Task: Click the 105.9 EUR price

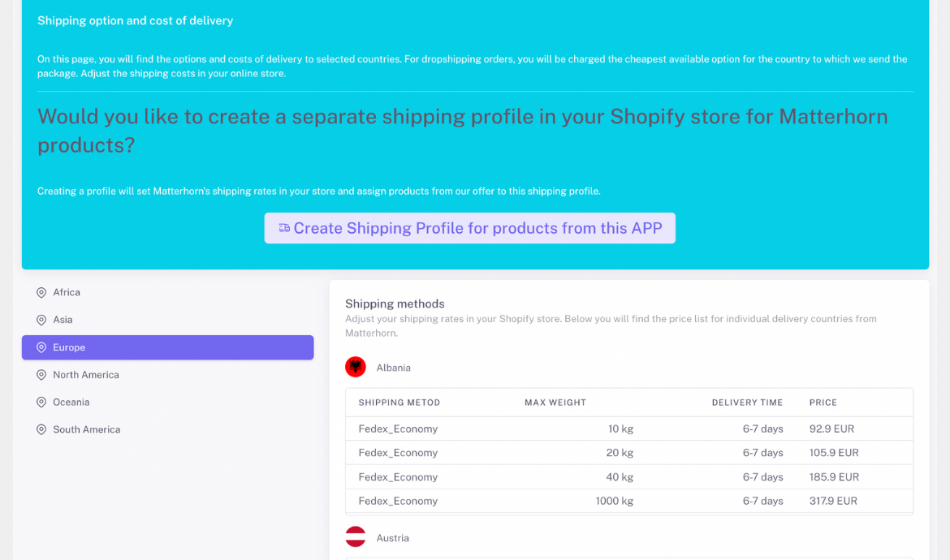Action: pyautogui.click(x=834, y=453)
